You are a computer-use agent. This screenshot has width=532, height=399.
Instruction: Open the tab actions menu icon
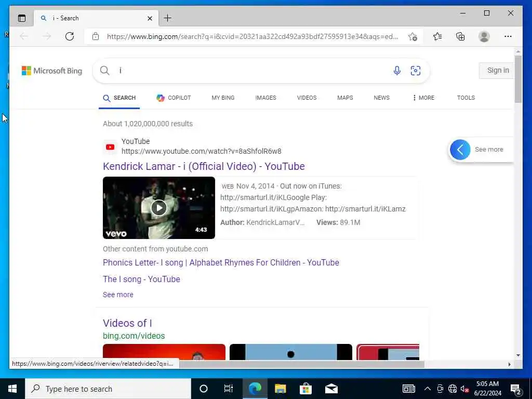pos(22,18)
